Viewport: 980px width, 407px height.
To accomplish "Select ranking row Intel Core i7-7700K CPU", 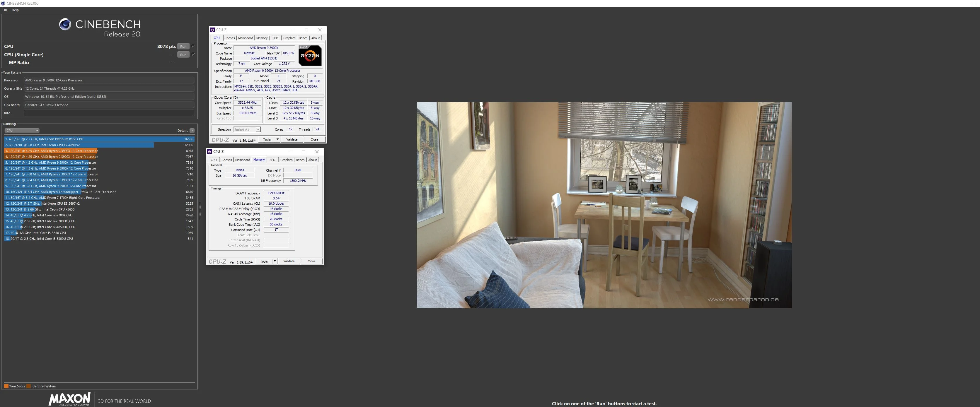I will (99, 215).
